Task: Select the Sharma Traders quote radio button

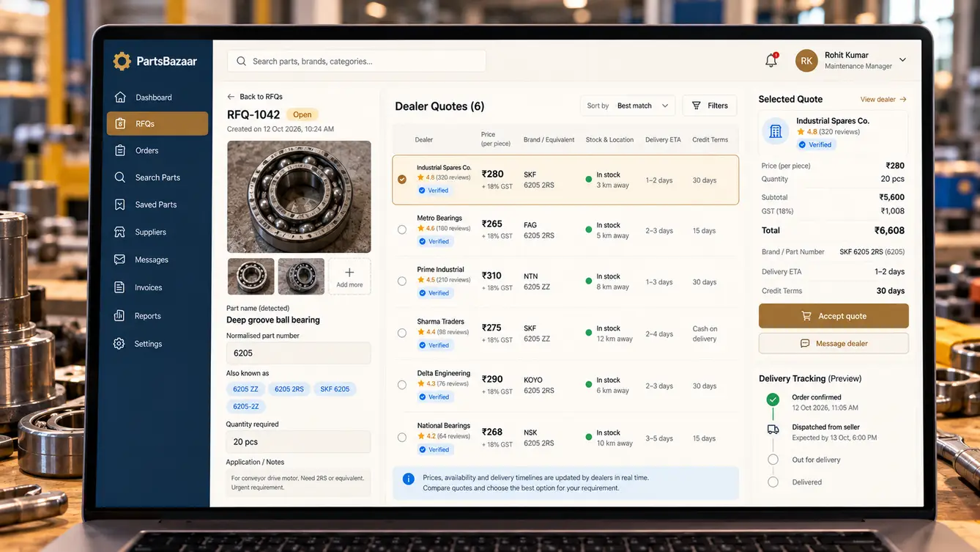Action: pos(402,333)
